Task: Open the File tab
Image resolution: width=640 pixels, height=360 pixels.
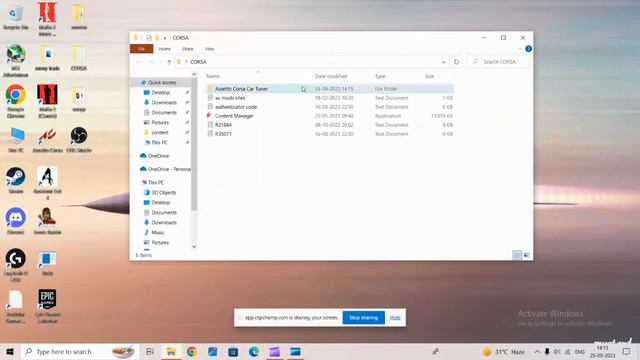Action: tap(142, 49)
